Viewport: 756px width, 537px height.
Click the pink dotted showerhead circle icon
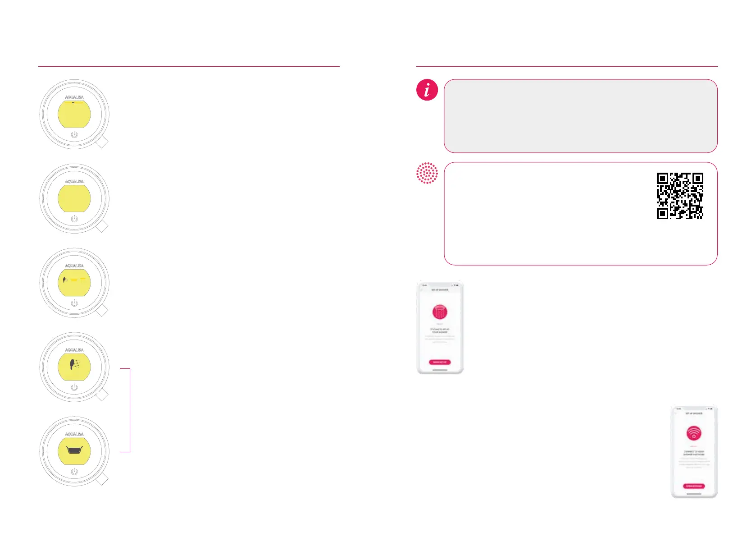[427, 173]
